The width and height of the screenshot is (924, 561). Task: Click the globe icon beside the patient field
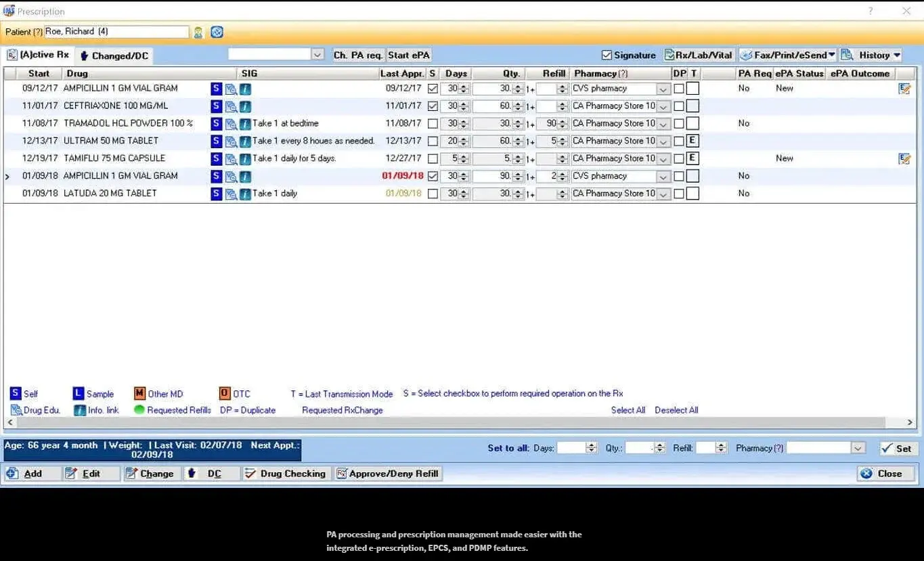tap(215, 32)
